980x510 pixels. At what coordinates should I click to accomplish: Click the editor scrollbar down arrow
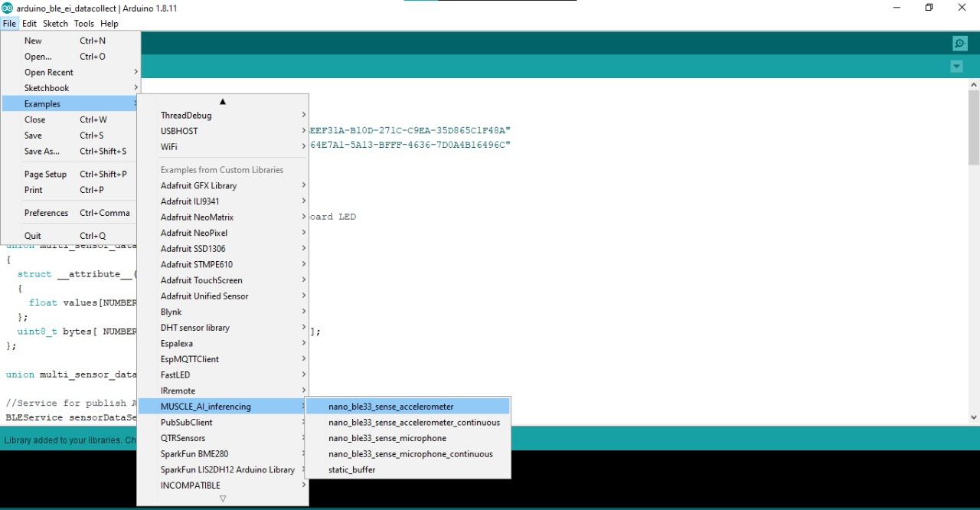[x=974, y=417]
